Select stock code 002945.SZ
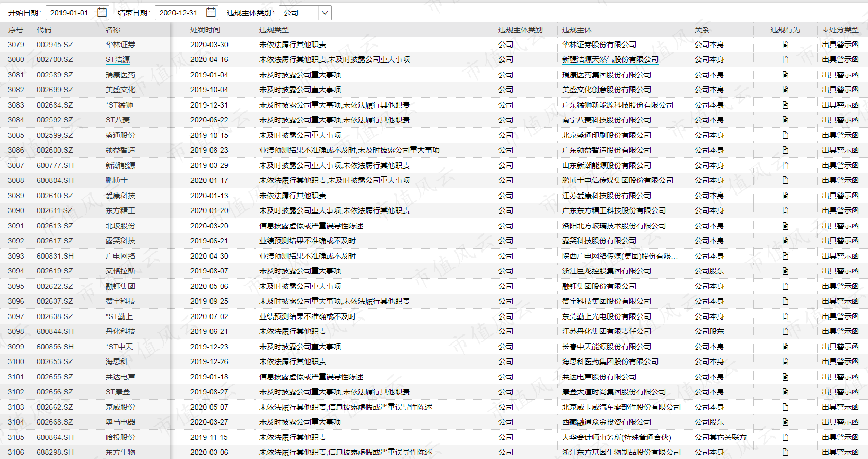 pyautogui.click(x=55, y=45)
